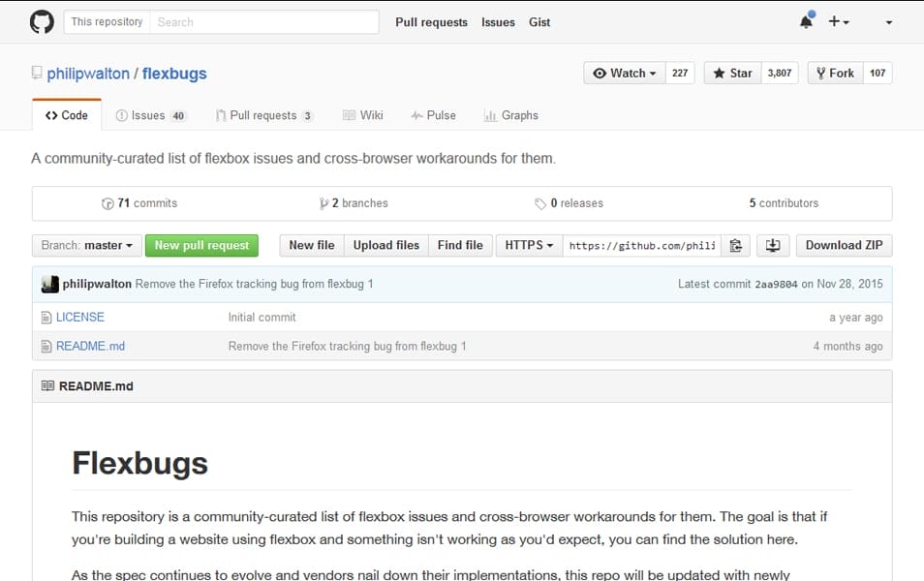Click the Upload files button
Screen dimensions: 924x581
click(386, 245)
